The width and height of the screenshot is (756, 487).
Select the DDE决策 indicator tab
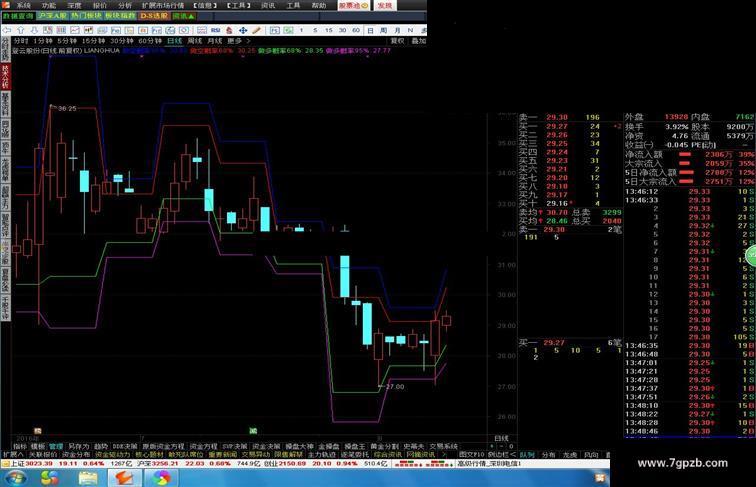[x=125, y=446]
